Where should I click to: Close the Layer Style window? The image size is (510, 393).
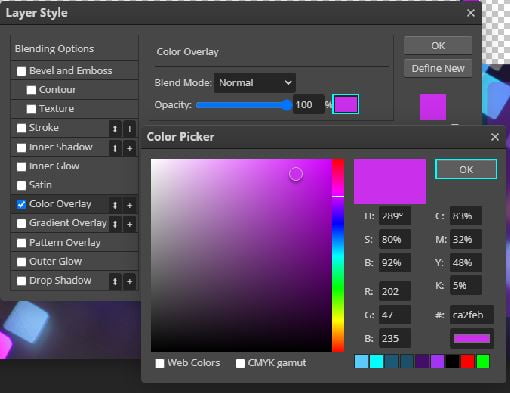[471, 13]
